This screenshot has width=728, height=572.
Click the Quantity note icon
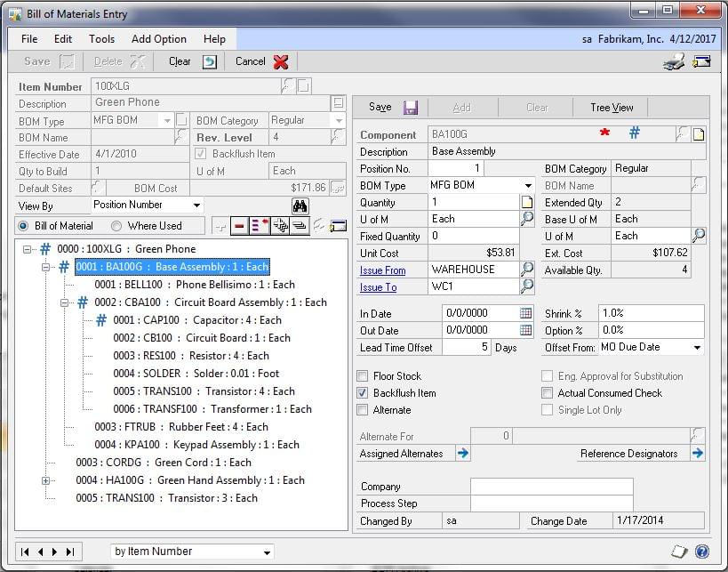coord(527,202)
